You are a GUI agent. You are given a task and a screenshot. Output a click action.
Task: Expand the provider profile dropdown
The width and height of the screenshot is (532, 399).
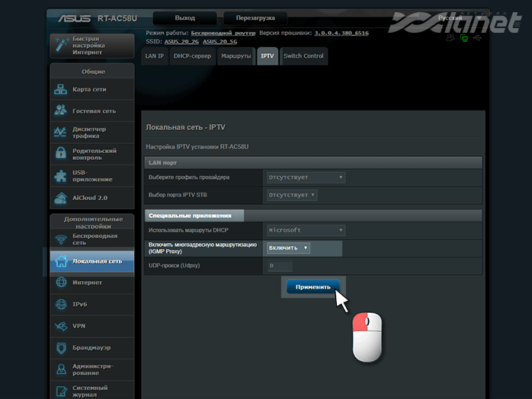(305, 177)
